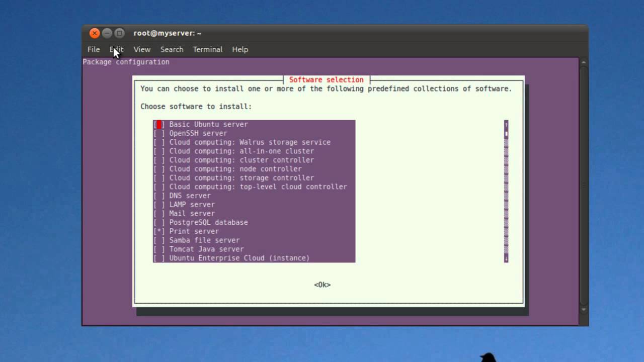Toggle the storage controller checkbox
This screenshot has width=644, height=362.
pyautogui.click(x=159, y=178)
